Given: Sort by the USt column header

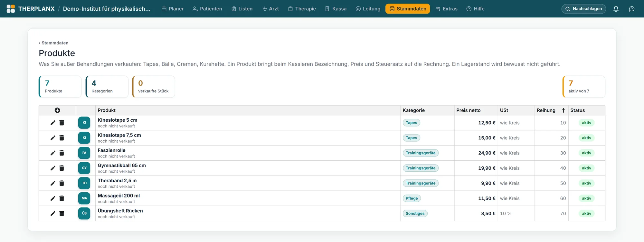Looking at the screenshot, I should click(516, 110).
